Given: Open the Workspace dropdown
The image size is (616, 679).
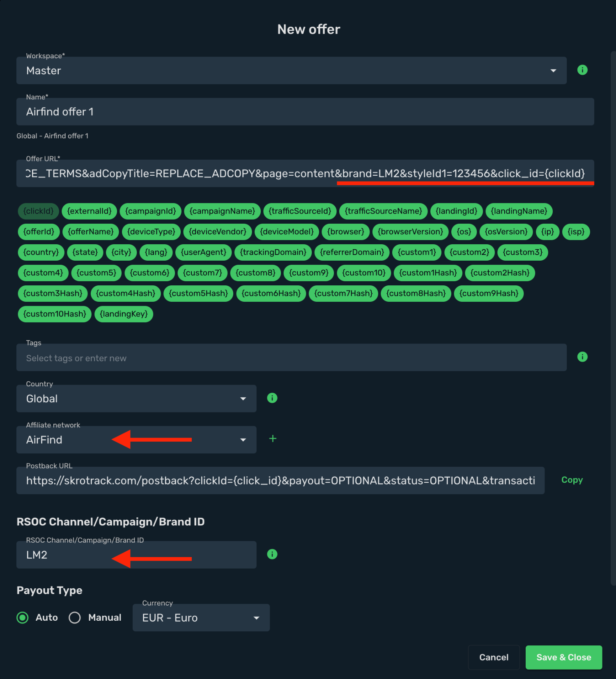Looking at the screenshot, I should pyautogui.click(x=292, y=71).
